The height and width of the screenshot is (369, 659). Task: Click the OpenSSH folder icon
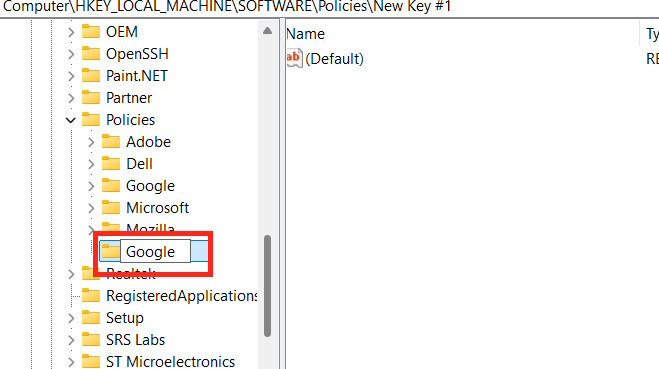click(91, 53)
